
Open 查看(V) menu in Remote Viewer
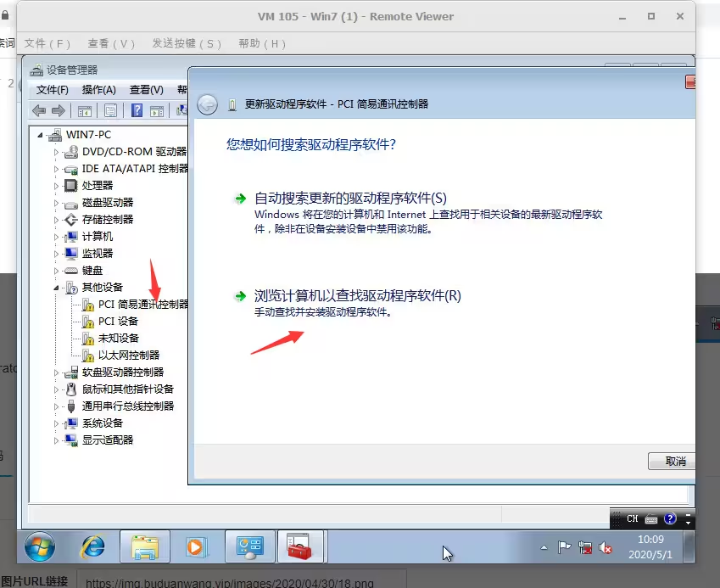[x=111, y=43]
